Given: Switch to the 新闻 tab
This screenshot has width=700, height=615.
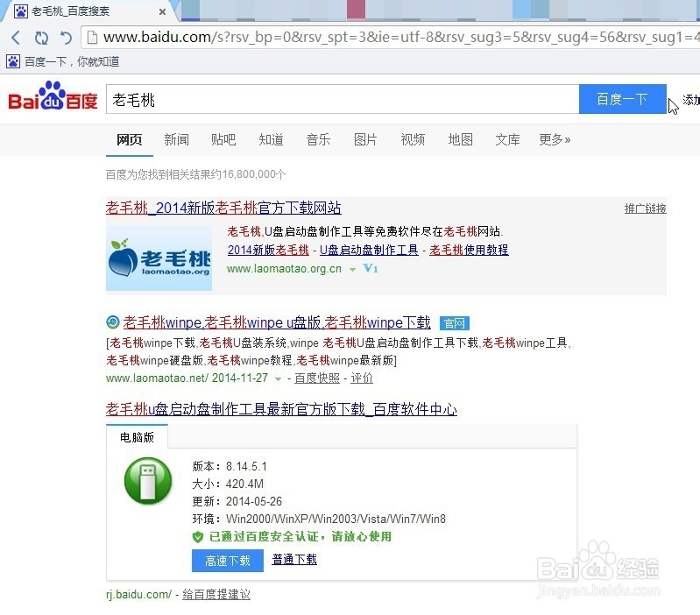Looking at the screenshot, I should tap(176, 139).
